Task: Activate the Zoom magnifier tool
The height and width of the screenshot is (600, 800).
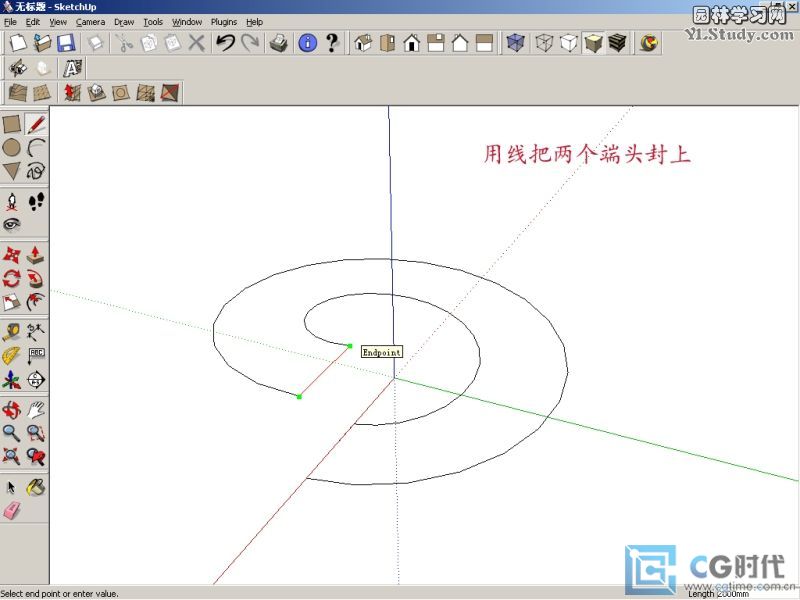Action: click(11, 433)
